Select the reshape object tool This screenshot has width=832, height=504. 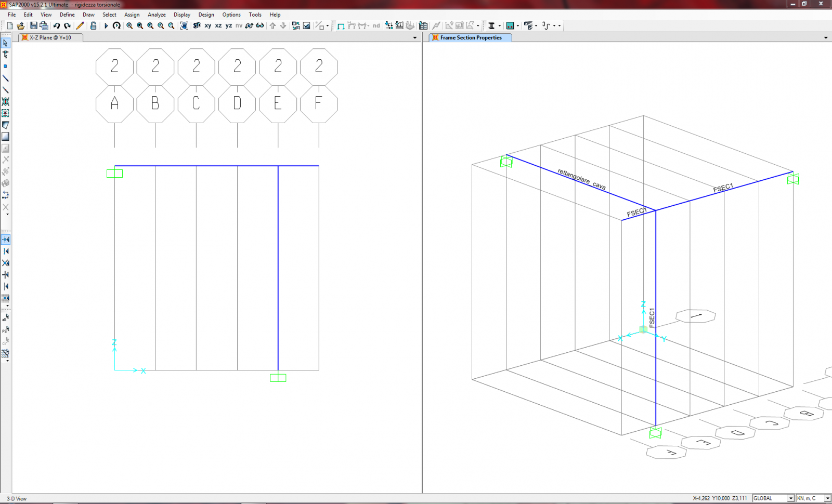tap(5, 55)
